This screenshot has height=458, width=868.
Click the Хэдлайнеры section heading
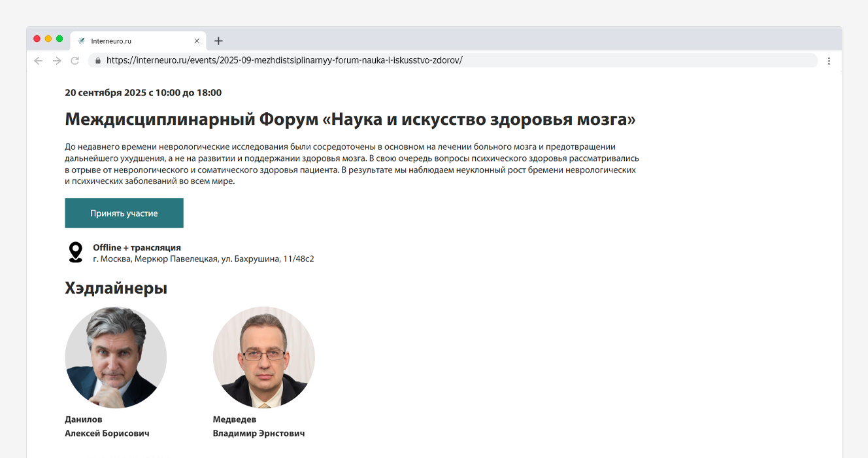click(116, 287)
